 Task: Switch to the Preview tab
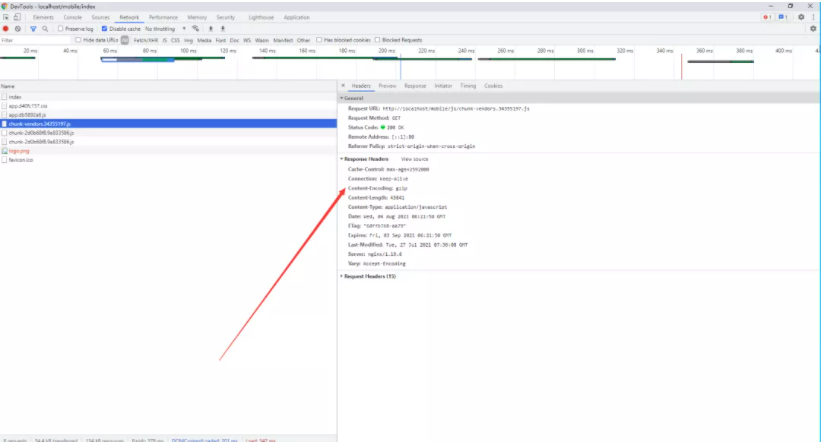pyautogui.click(x=387, y=86)
